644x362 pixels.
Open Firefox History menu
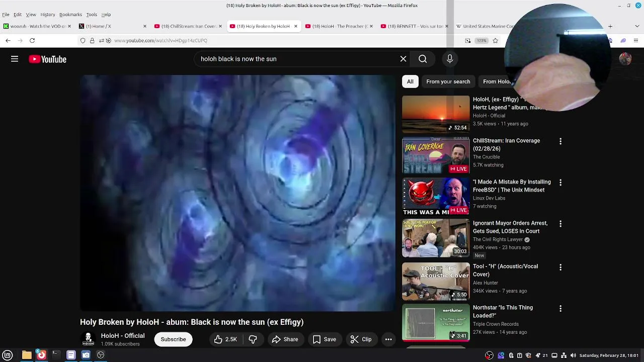click(48, 15)
